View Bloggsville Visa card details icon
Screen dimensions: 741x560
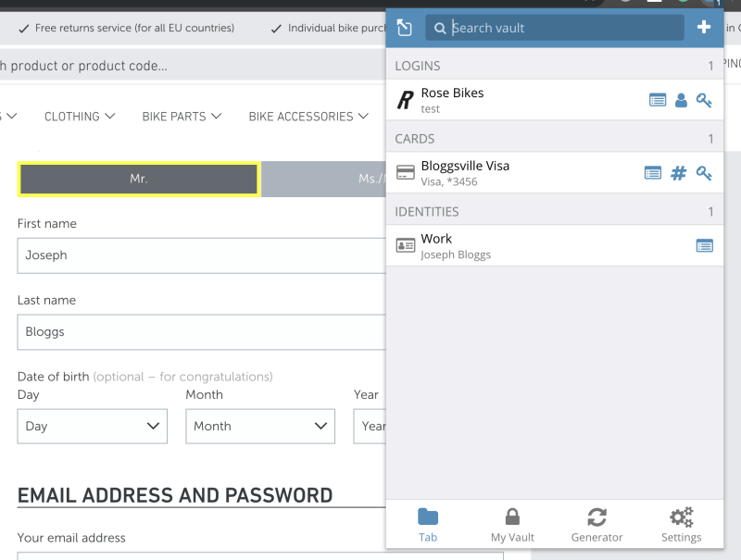tap(653, 173)
